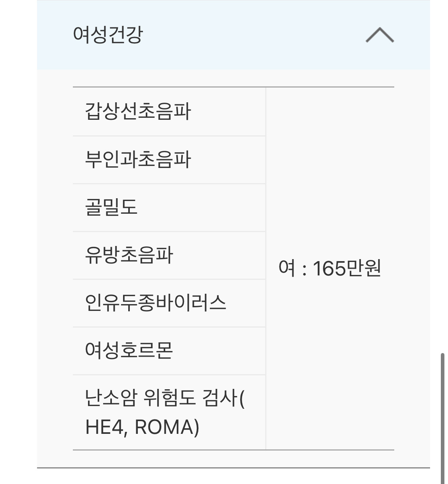This screenshot has width=448, height=484.
Task: Select the 갑상선초음파 row
Action: point(138,111)
